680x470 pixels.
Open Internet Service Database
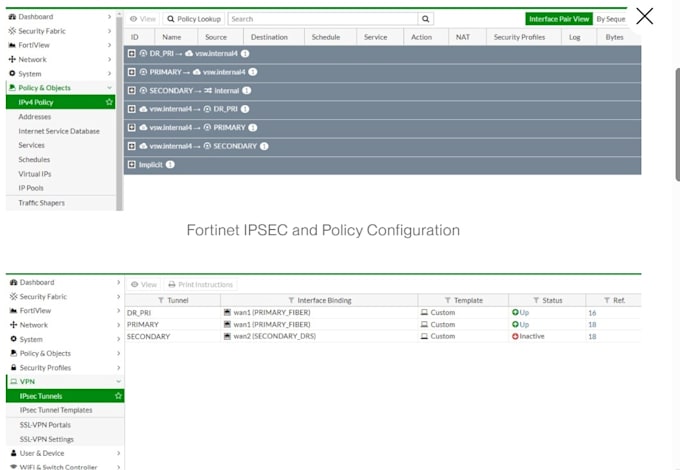[59, 131]
